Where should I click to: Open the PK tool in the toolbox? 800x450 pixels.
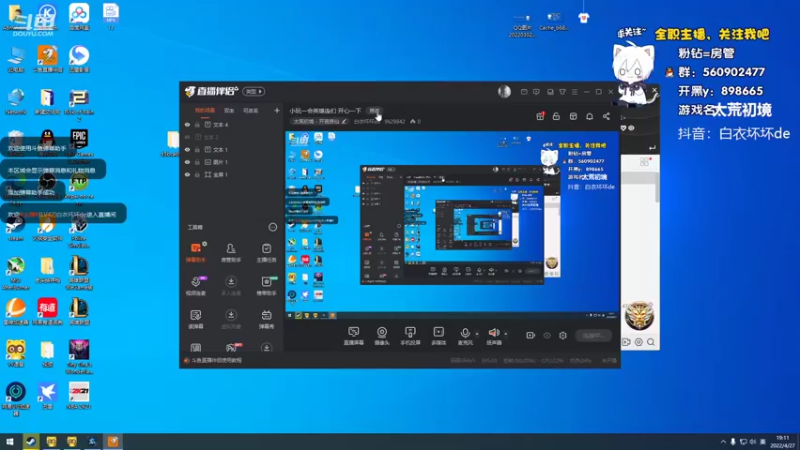[231, 348]
